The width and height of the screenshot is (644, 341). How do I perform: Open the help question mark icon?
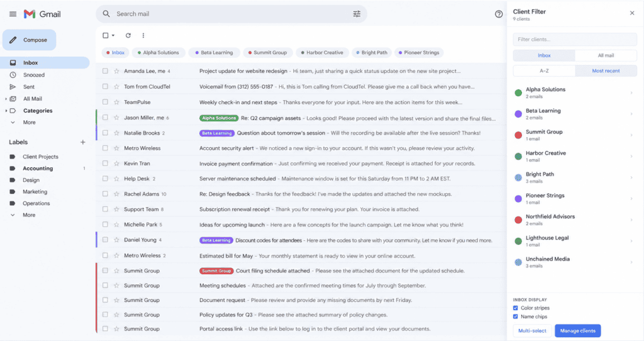pyautogui.click(x=499, y=14)
